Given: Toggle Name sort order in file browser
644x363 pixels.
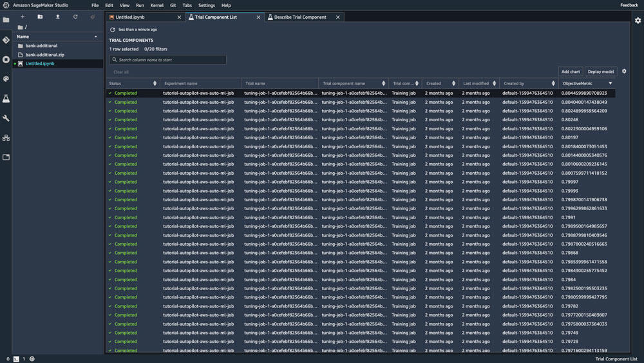Looking at the screenshot, I should [x=96, y=37].
